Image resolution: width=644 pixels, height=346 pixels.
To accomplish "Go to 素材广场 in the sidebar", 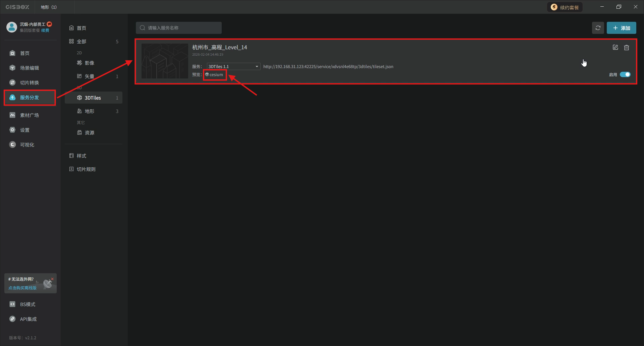I will (x=29, y=115).
